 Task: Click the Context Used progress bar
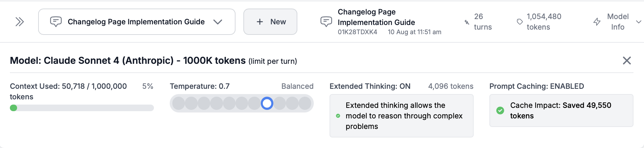point(82,108)
